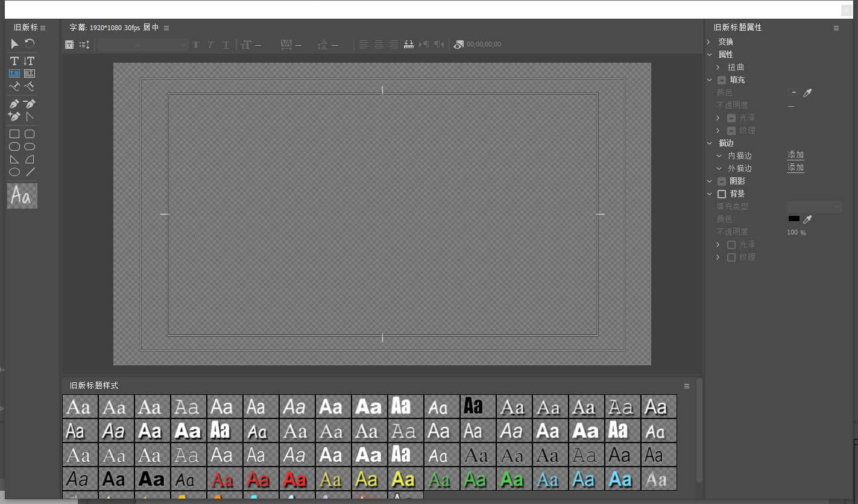Viewport: 858px width, 504px height.
Task: Align text right in title toolbar
Action: click(394, 45)
